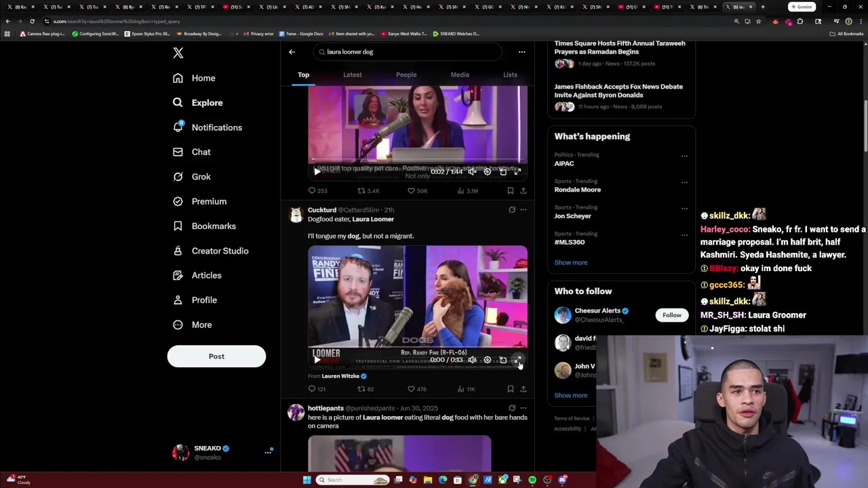Toggle mute on the 0:13 video
Screen dimensions: 868x488
[472, 360]
